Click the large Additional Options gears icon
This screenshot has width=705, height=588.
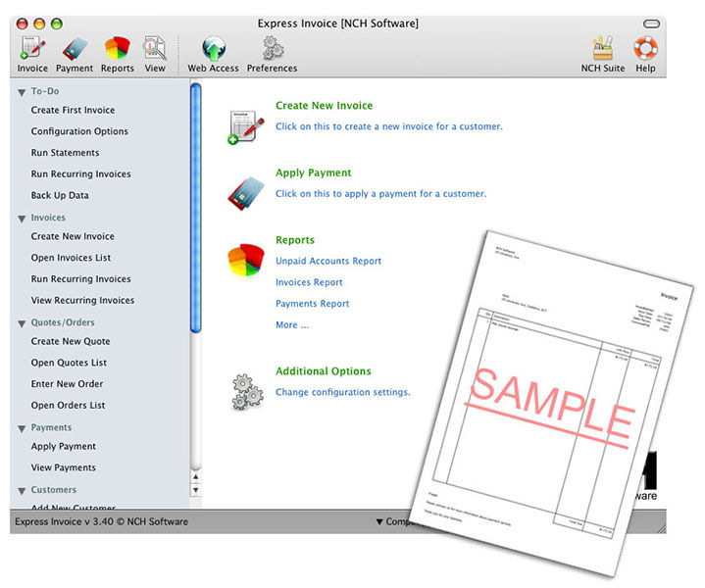[246, 390]
